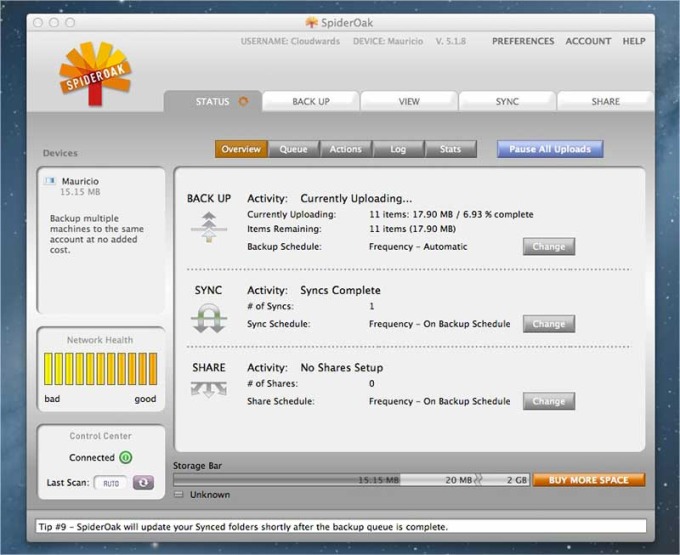Click the '2 GB' storage label
Image resolution: width=680 pixels, height=555 pixels.
[517, 480]
